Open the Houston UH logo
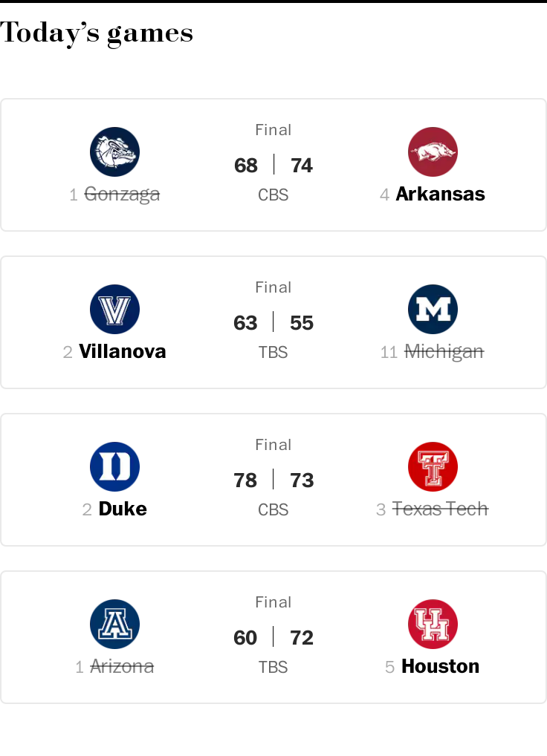Viewport: 547px width, 756px height. 433,624
